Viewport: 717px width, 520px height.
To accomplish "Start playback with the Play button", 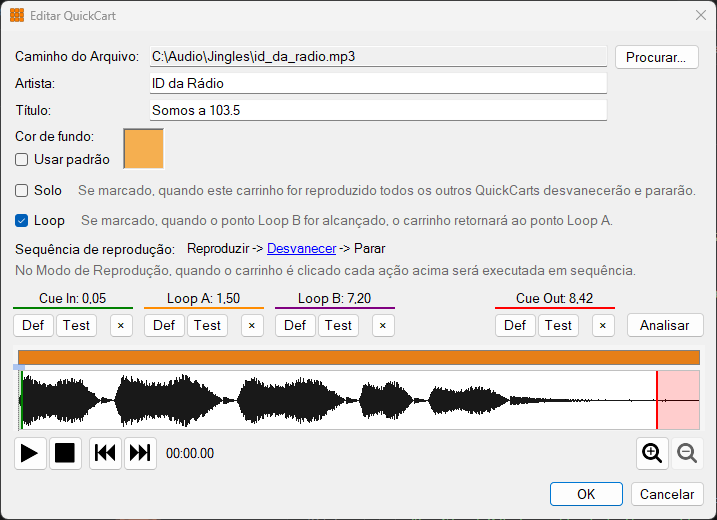I will 30,453.
